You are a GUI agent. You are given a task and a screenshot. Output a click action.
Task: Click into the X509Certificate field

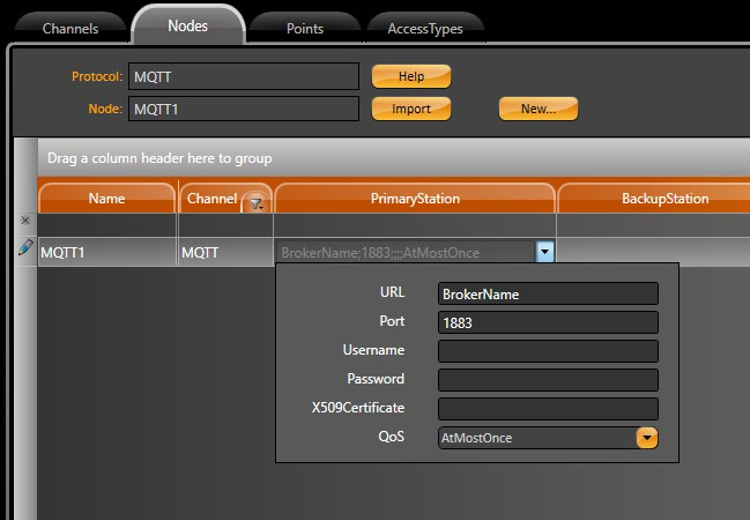tap(548, 409)
